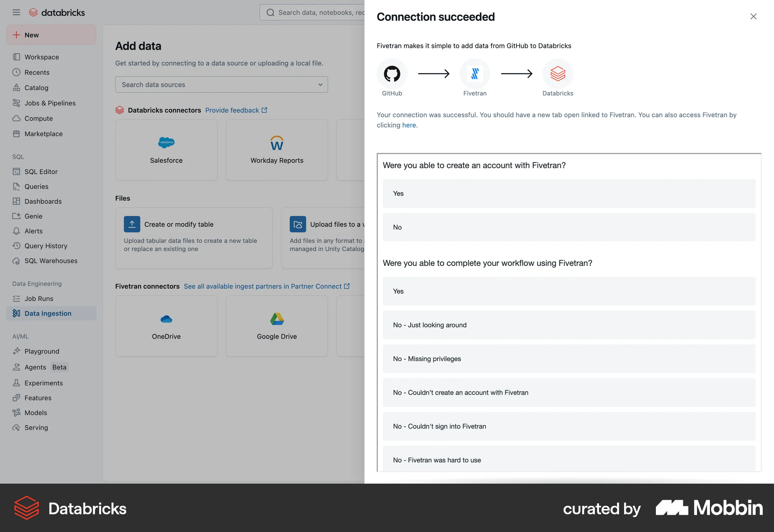774x532 pixels.
Task: Select the OneDrive connector tile
Action: 166,326
